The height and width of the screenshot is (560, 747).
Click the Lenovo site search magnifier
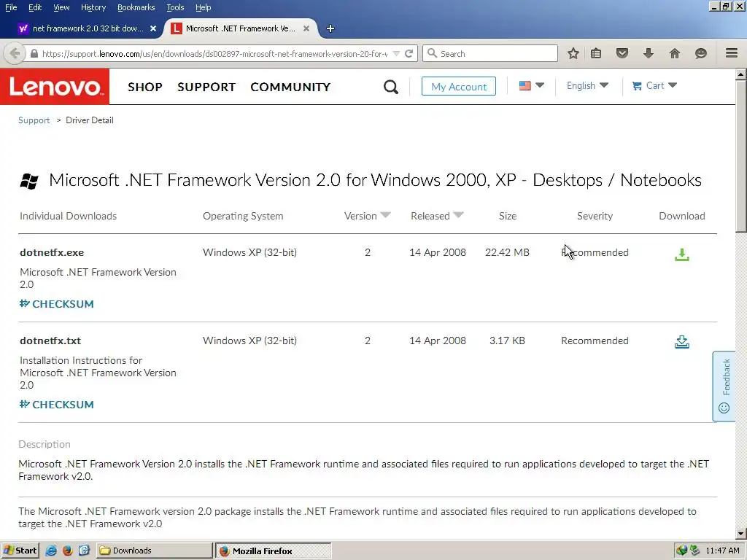click(x=391, y=87)
